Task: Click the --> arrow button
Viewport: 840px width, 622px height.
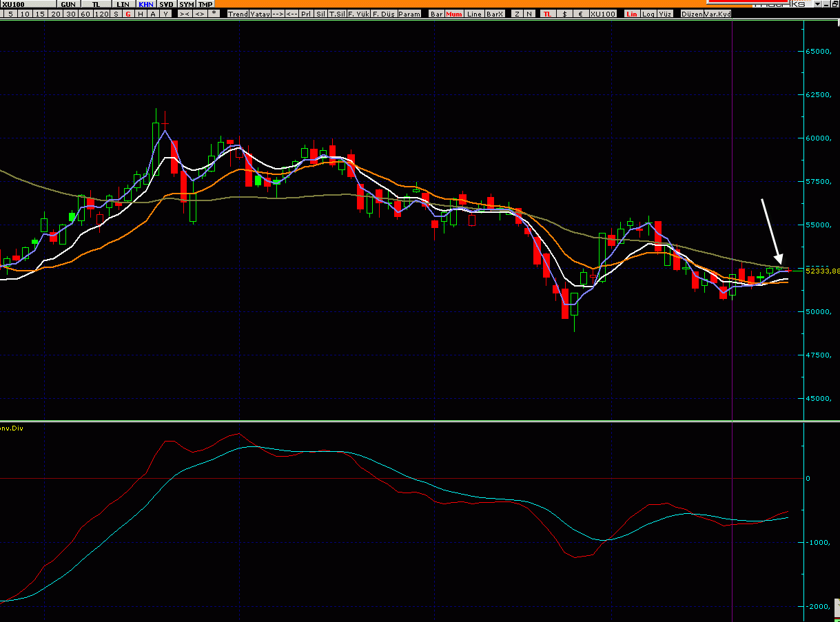Action: (x=277, y=14)
